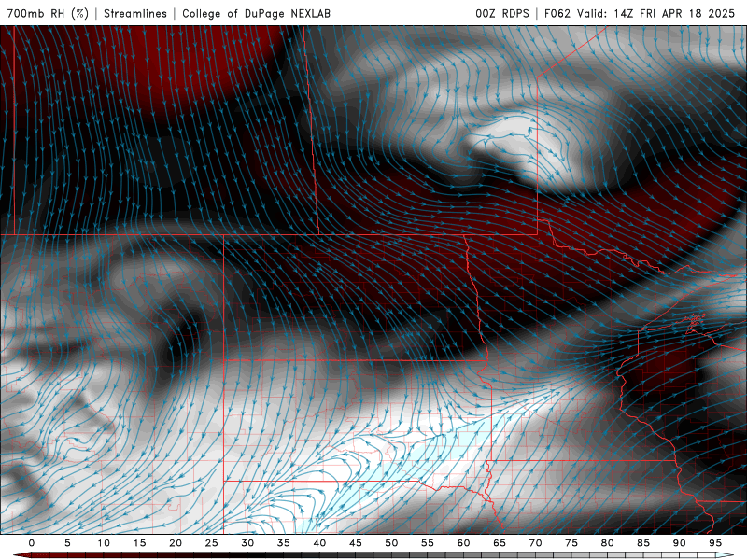
Task: Click the '75' value on the color scale
Action: tap(571, 543)
